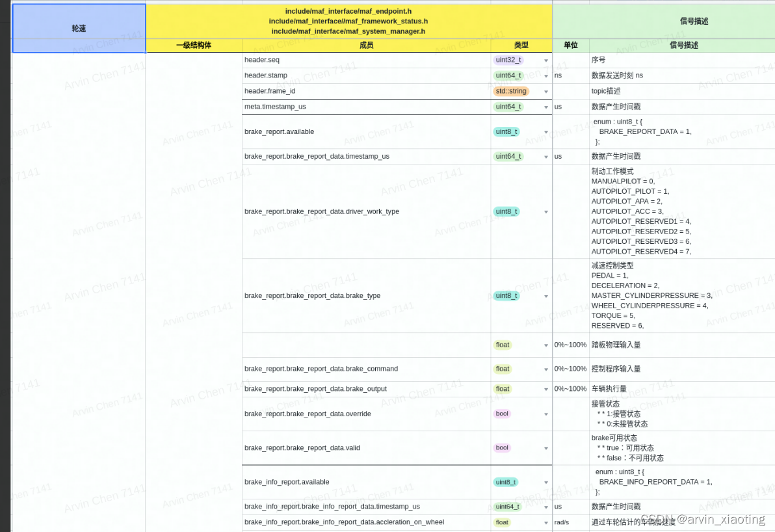Select the yellow include/maf_interface header cell

(349, 21)
